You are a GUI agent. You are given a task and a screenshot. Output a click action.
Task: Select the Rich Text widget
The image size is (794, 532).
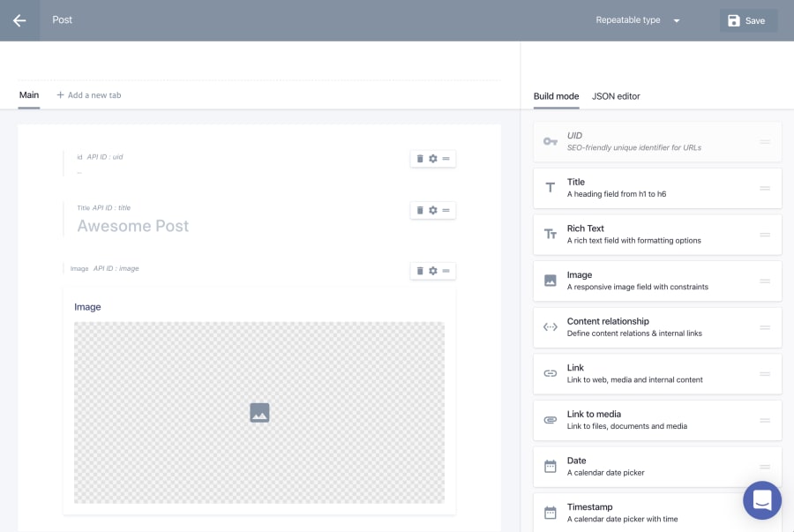657,235
